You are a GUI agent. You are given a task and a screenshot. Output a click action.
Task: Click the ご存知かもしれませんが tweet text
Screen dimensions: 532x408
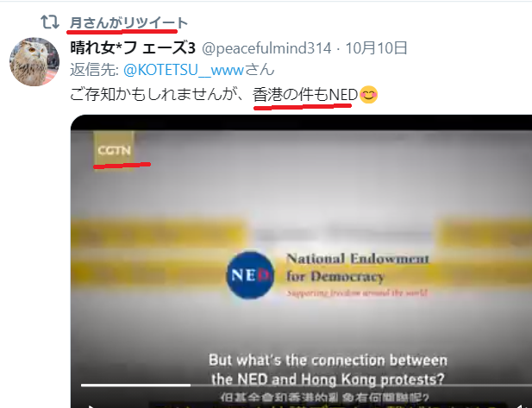coord(157,94)
